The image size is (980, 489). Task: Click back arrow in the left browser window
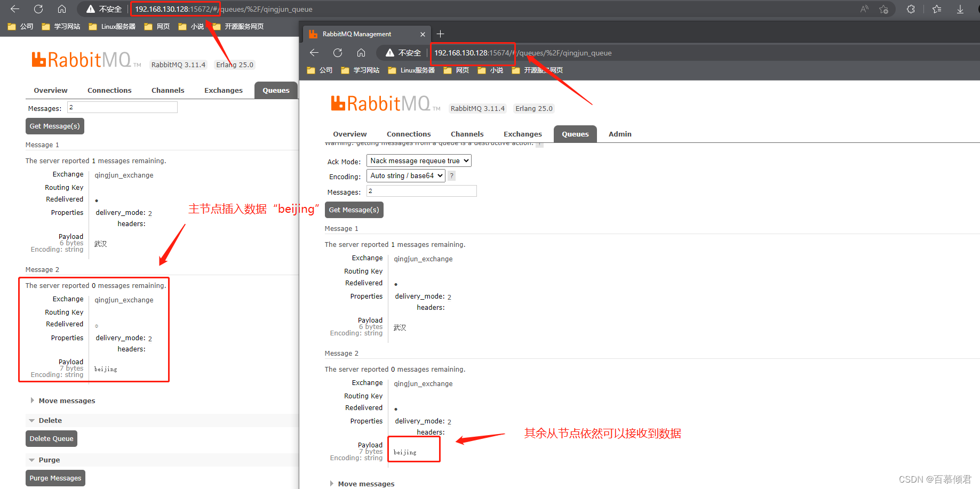point(15,9)
